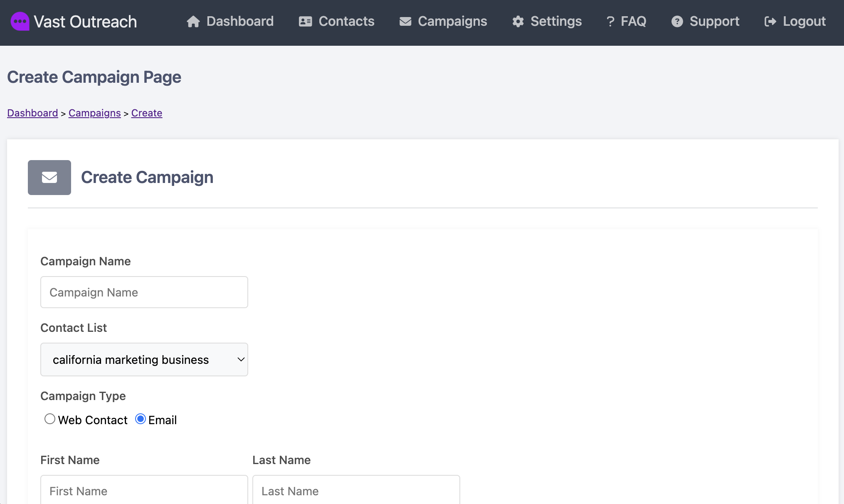Click the purple Vast Outreach chat logo

(20, 21)
